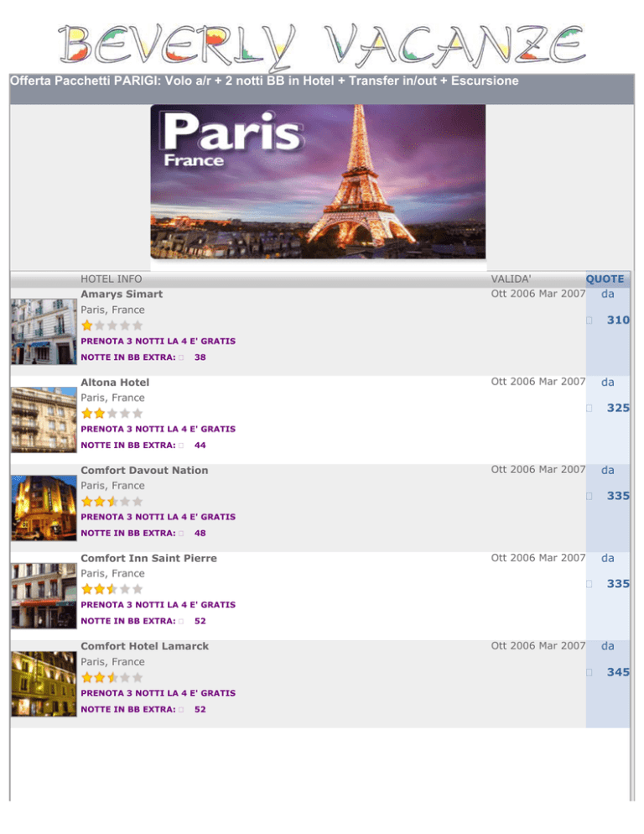Open the Amarys Simart hotel thumbnail
The height and width of the screenshot is (834, 644).
41,331
